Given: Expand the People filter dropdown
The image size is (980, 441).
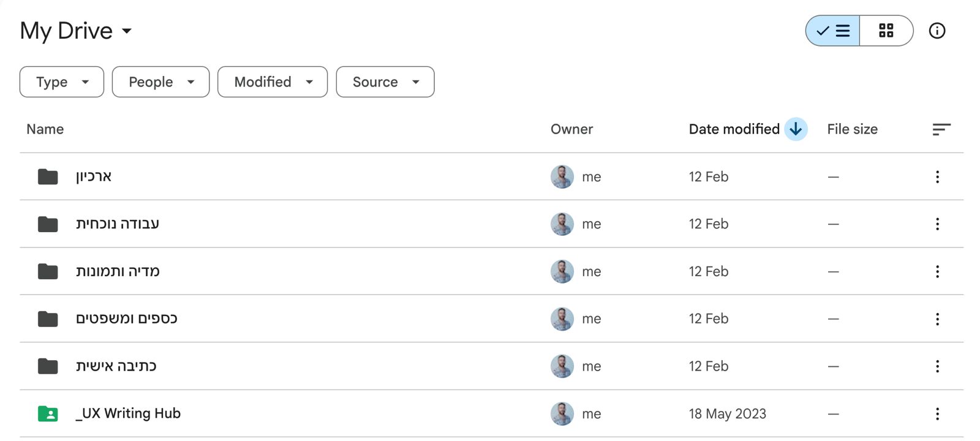Looking at the screenshot, I should point(160,82).
